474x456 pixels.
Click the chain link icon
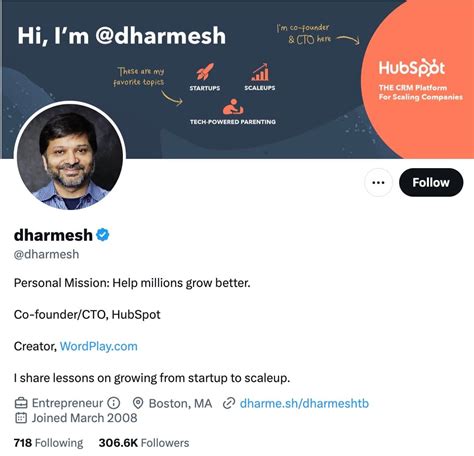point(229,403)
